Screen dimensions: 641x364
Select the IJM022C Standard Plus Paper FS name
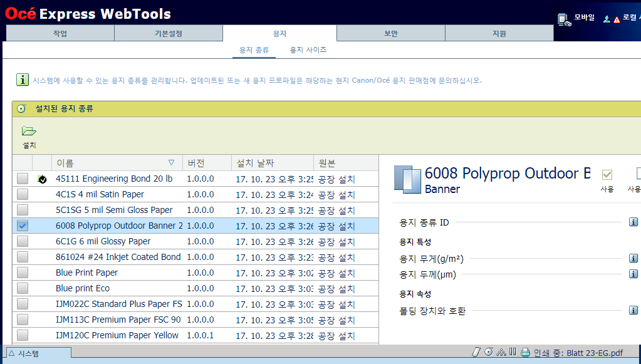119,304
